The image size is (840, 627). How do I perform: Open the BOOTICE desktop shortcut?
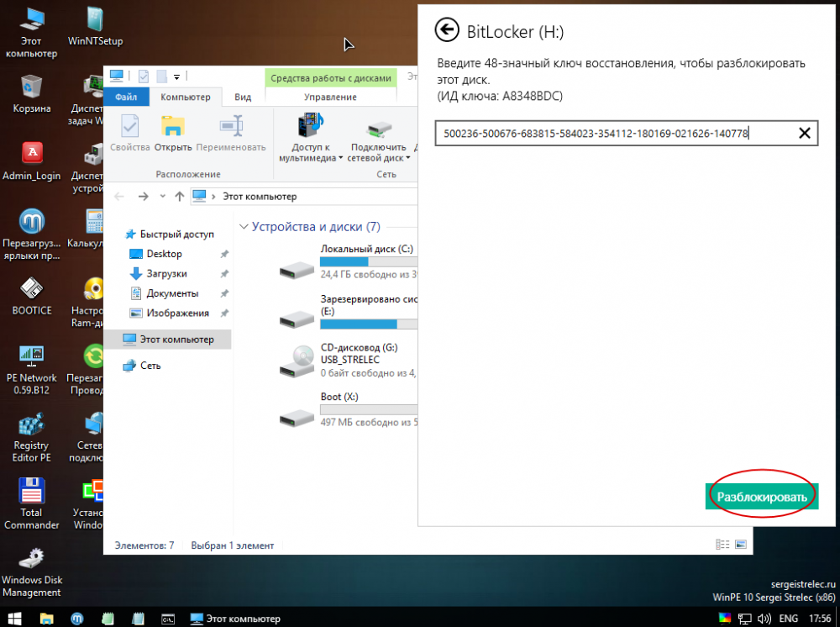coord(31,295)
